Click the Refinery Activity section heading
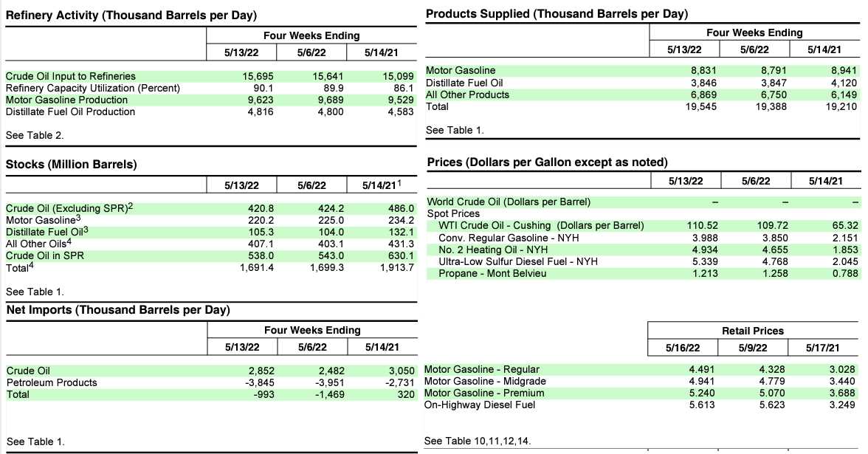868x454 pixels. tap(131, 16)
